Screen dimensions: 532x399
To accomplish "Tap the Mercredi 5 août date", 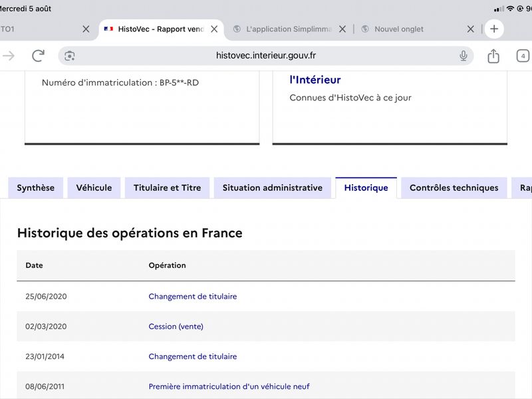I will point(25,9).
